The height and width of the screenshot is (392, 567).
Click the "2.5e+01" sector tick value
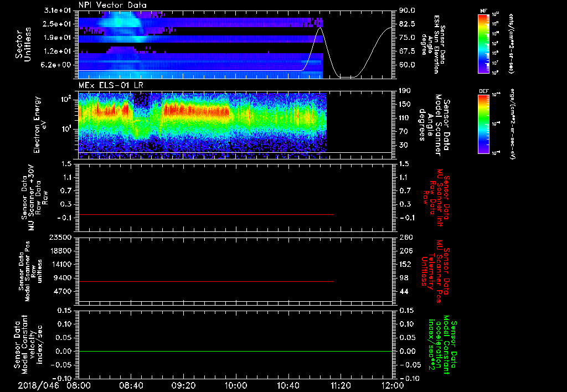point(58,24)
